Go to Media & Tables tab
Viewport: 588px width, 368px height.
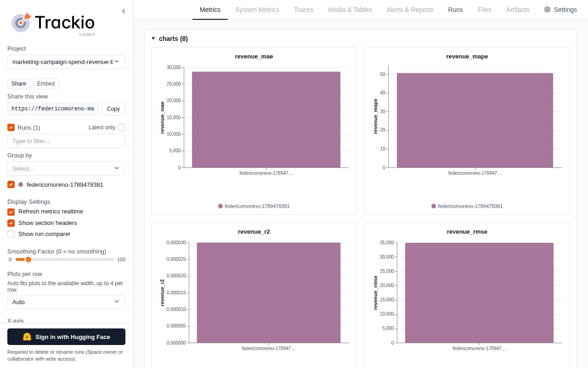[350, 10]
